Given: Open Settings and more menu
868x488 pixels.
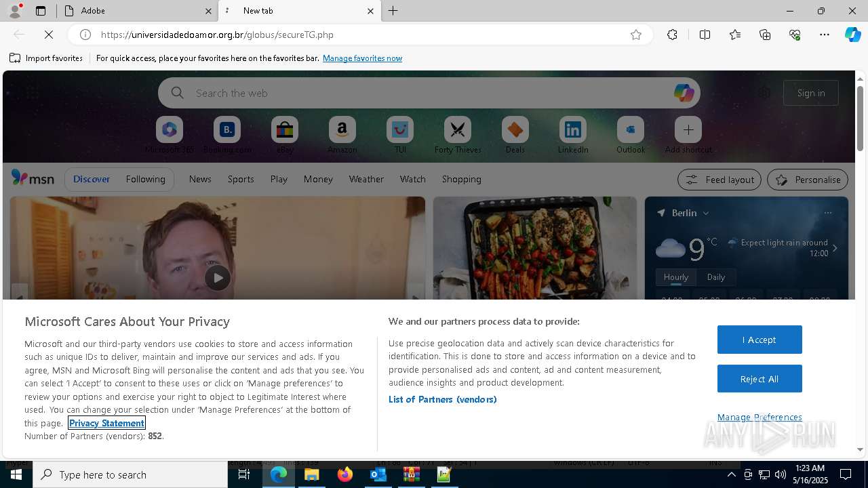Looking at the screenshot, I should pyautogui.click(x=825, y=35).
